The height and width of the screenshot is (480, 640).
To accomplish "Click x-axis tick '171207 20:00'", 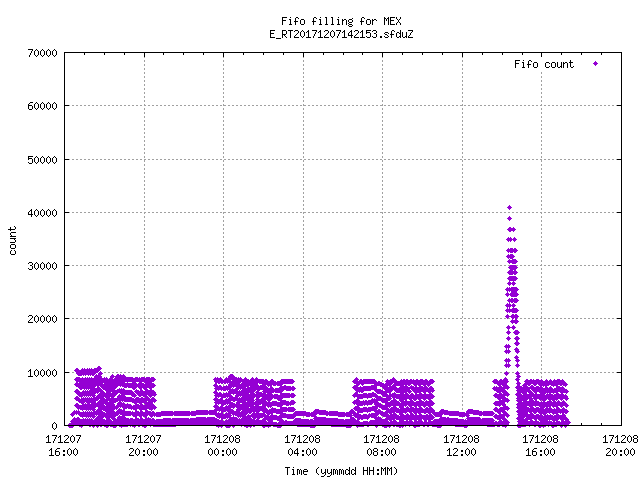I will point(143,446).
